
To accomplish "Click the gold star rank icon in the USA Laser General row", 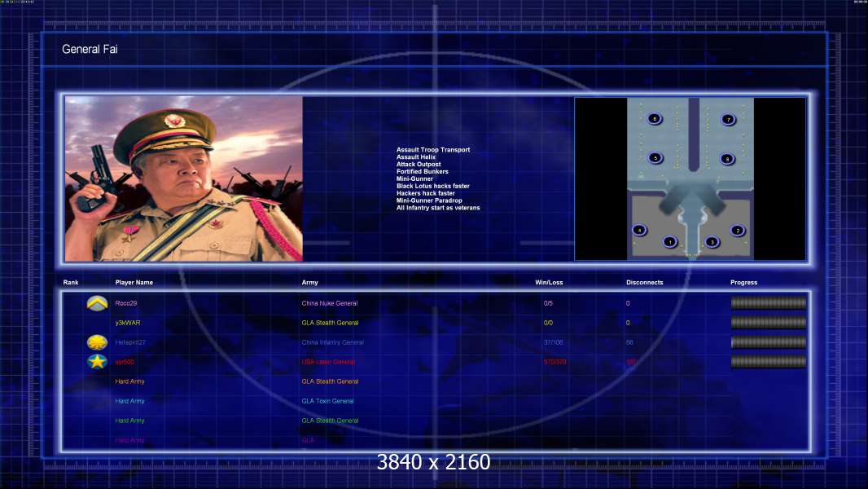I will tap(98, 362).
